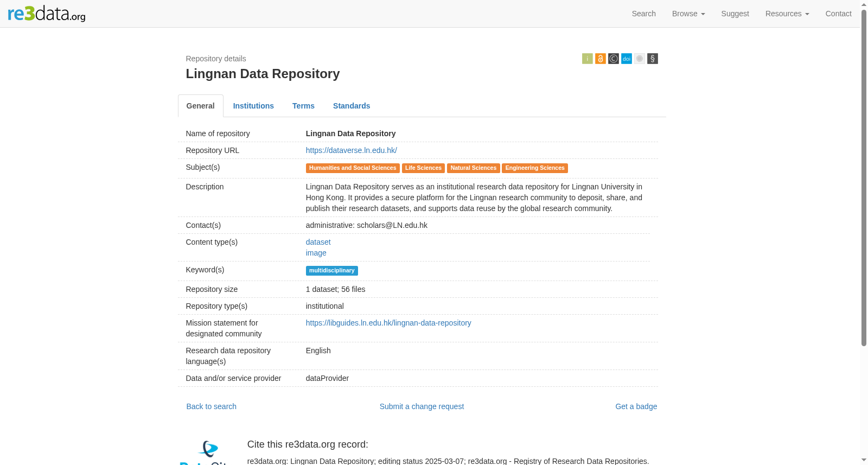Click the "Cite this re3data.org record:" heading
Screen dimensions: 868x465
point(308,444)
